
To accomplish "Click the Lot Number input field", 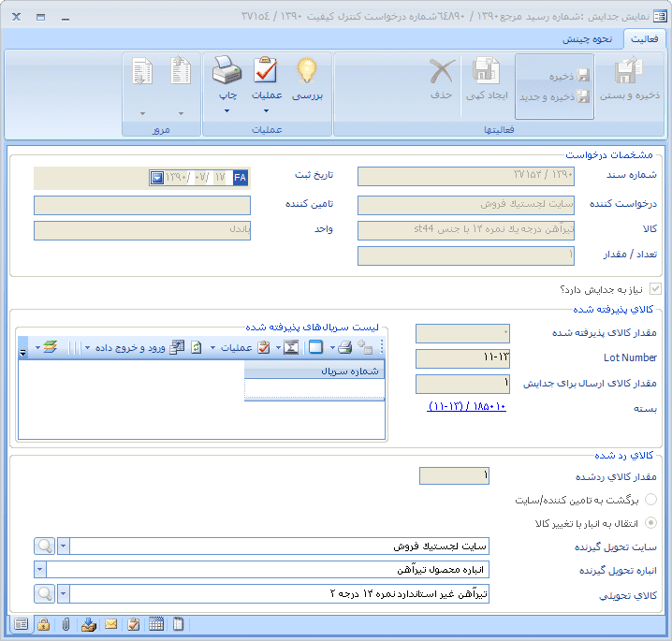I will [x=462, y=358].
